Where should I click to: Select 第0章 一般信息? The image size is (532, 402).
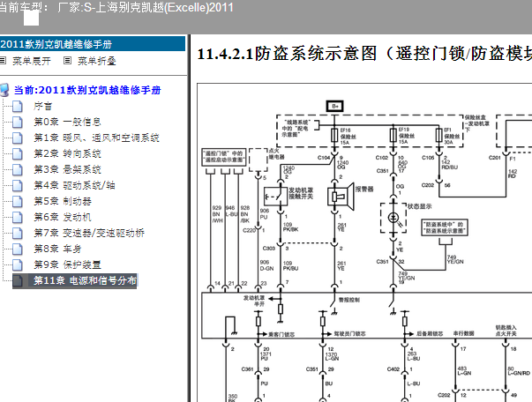click(x=67, y=122)
